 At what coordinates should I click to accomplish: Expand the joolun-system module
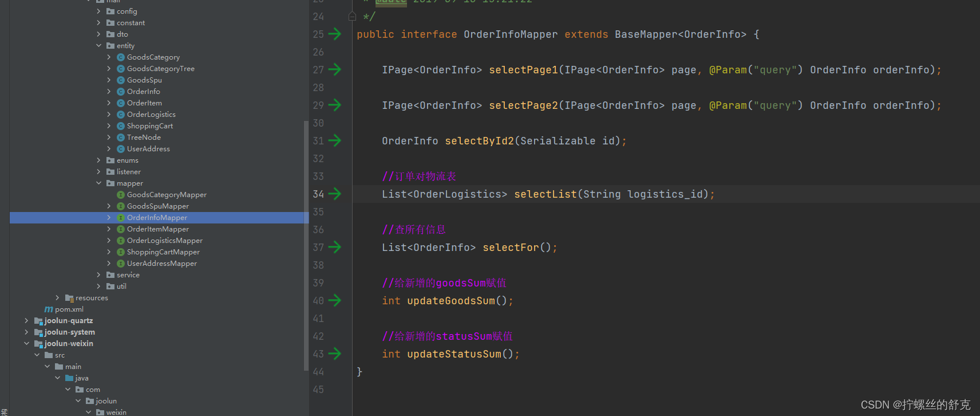[26, 332]
